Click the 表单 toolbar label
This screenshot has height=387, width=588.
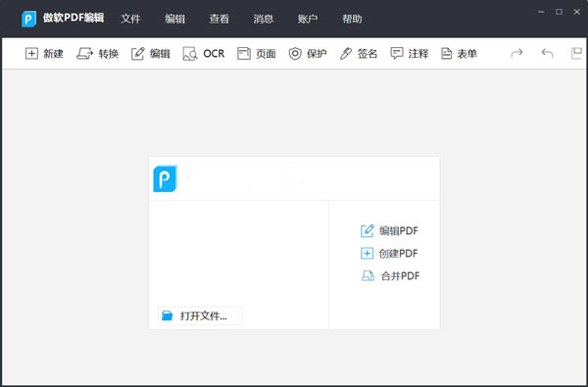466,54
